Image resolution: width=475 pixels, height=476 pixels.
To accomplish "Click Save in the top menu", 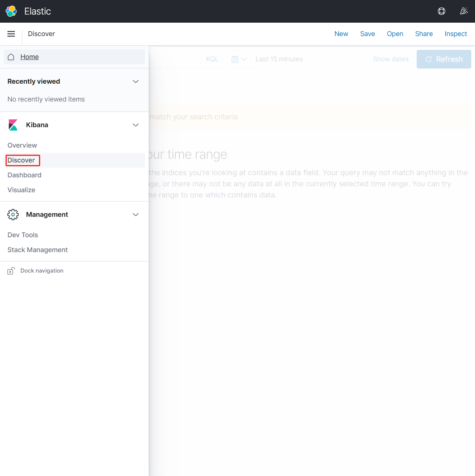I will click(x=368, y=34).
